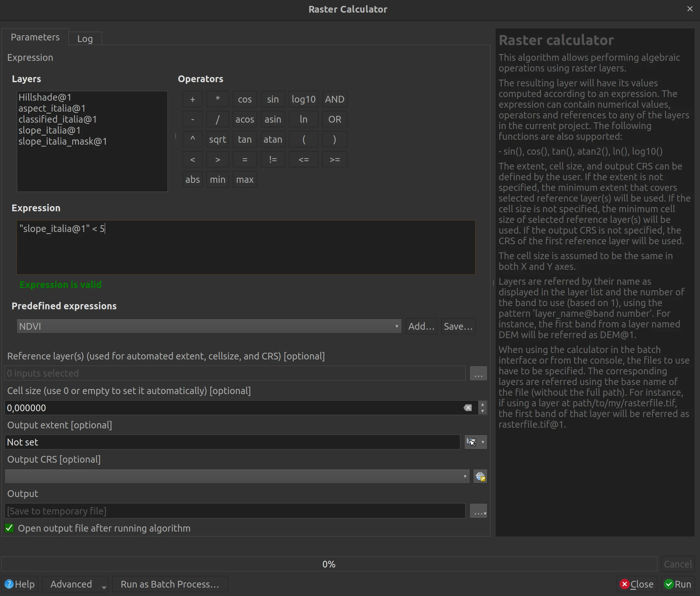Click the ln operator button

coord(304,119)
